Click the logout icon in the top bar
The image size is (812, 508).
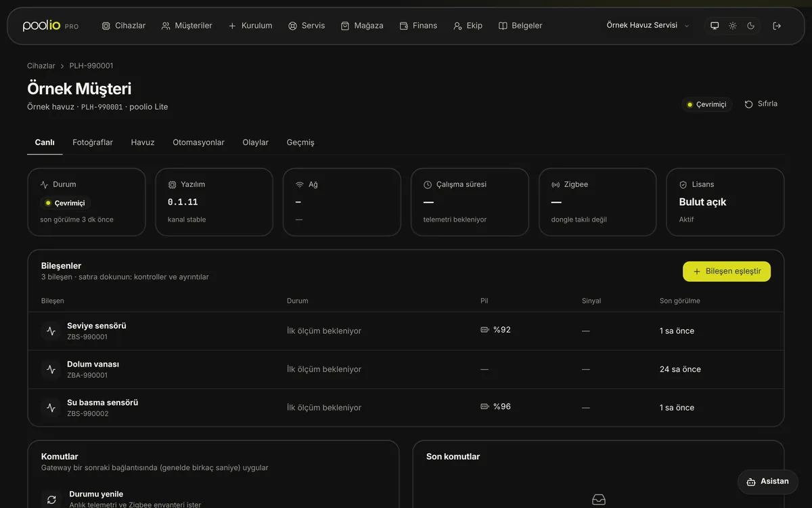[x=777, y=26]
